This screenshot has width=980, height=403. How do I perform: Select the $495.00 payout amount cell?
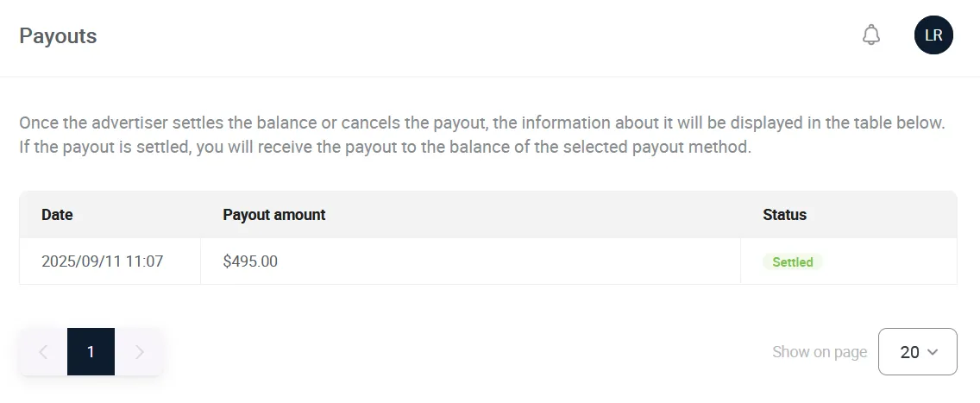[x=250, y=261]
